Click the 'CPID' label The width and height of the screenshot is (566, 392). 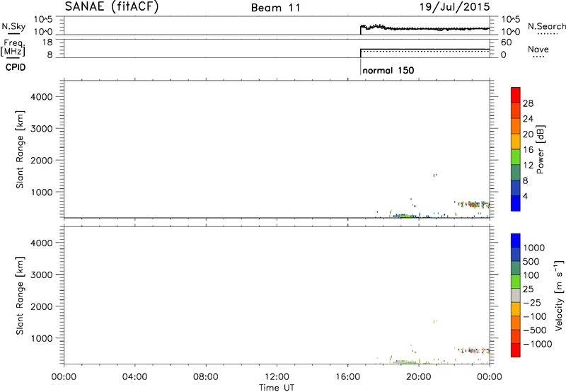[16, 67]
